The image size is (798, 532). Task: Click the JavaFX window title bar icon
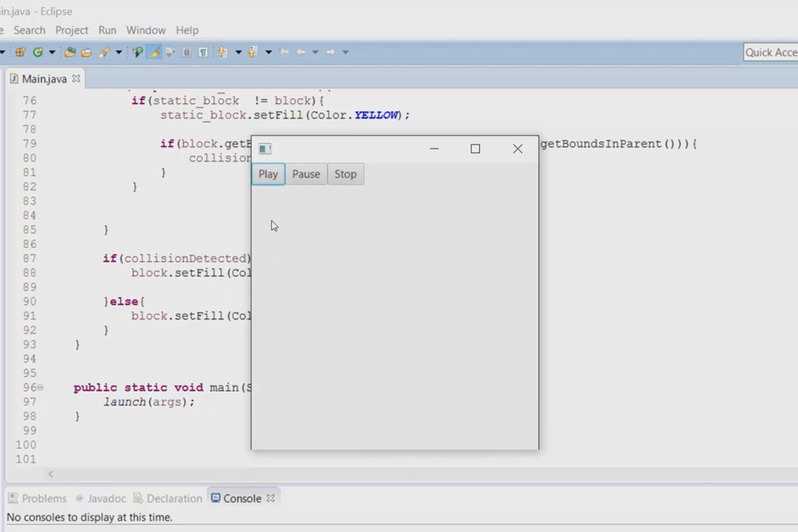(x=265, y=149)
